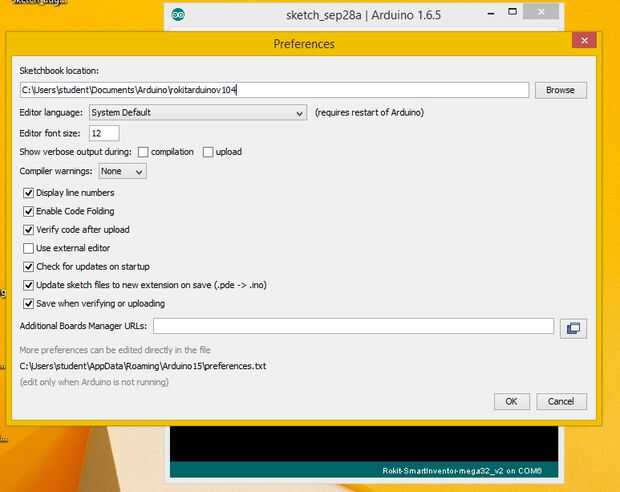Click the preferences.txt file path link
Screen dimensions: 620x492
tap(143, 366)
